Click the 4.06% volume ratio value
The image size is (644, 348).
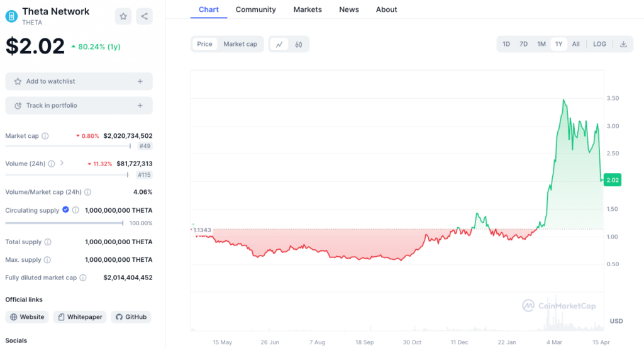coord(143,192)
